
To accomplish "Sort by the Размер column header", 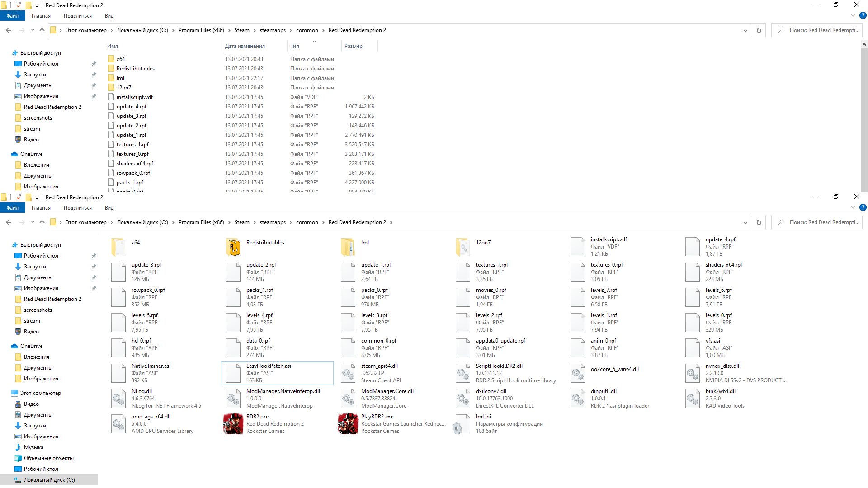I will click(x=354, y=46).
